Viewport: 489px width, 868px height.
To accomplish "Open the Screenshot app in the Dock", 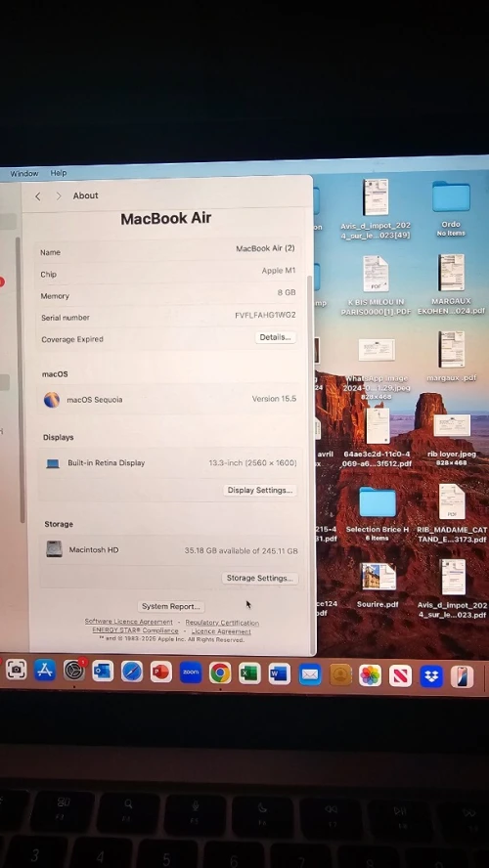I will (17, 671).
